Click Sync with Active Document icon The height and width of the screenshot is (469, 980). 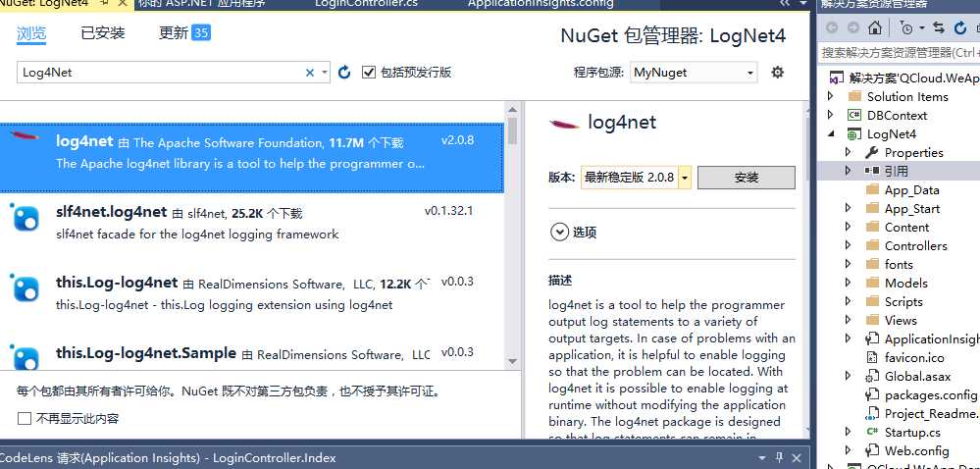938,27
